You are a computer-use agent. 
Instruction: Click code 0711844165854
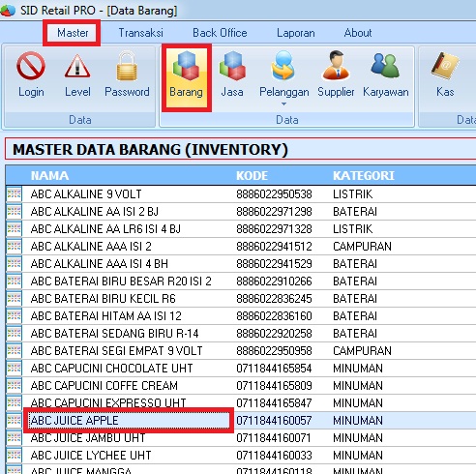click(274, 369)
